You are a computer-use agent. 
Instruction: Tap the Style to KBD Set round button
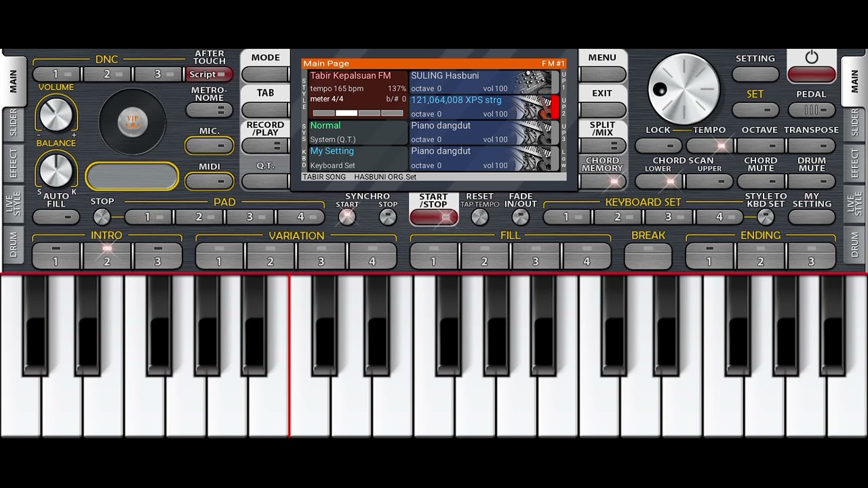point(766,217)
